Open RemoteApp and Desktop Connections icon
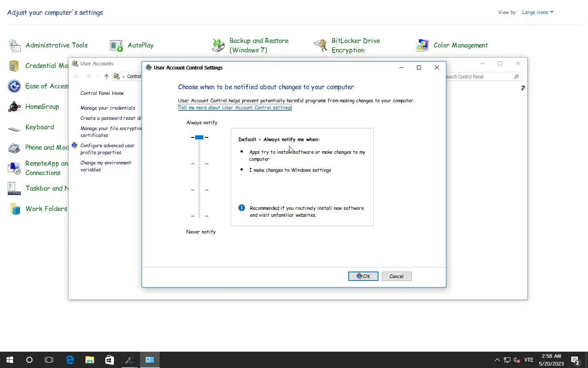Screen dimensions: 588x368 coord(14,168)
